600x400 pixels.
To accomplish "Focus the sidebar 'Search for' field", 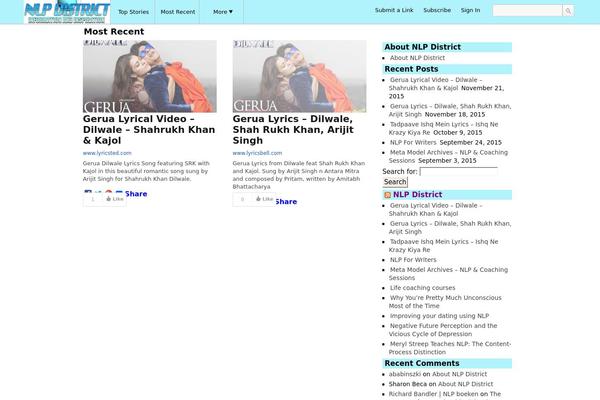I will pyautogui.click(x=458, y=171).
